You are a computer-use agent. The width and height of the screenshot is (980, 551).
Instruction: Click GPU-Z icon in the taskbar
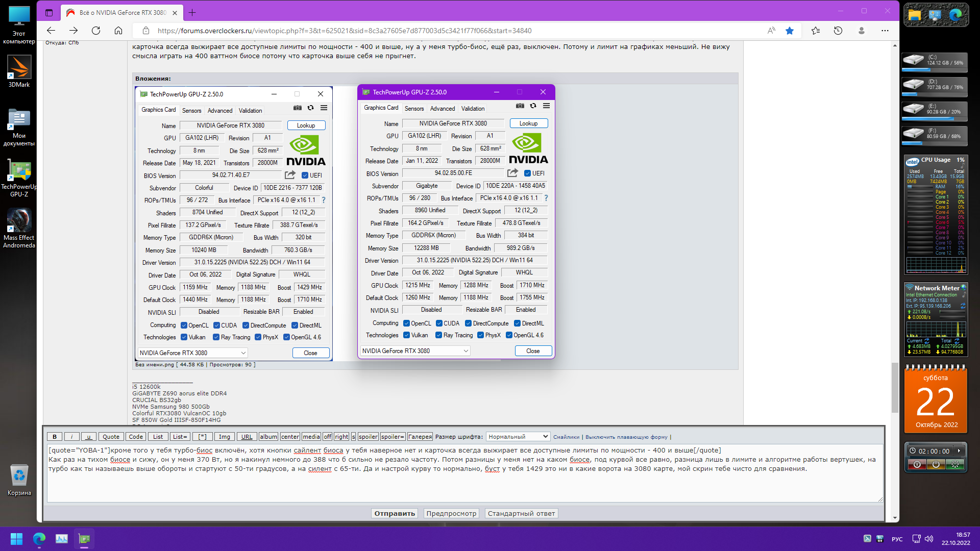click(x=84, y=539)
